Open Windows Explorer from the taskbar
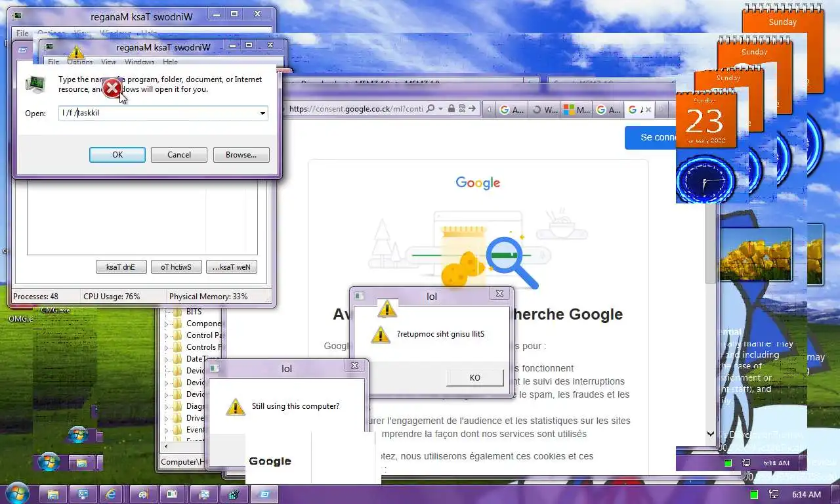840x504 pixels. (53, 494)
